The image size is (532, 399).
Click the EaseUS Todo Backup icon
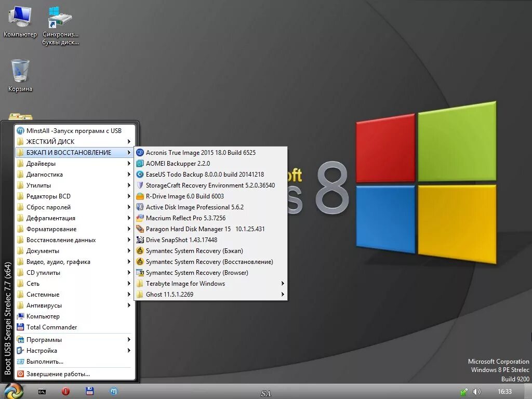click(140, 175)
